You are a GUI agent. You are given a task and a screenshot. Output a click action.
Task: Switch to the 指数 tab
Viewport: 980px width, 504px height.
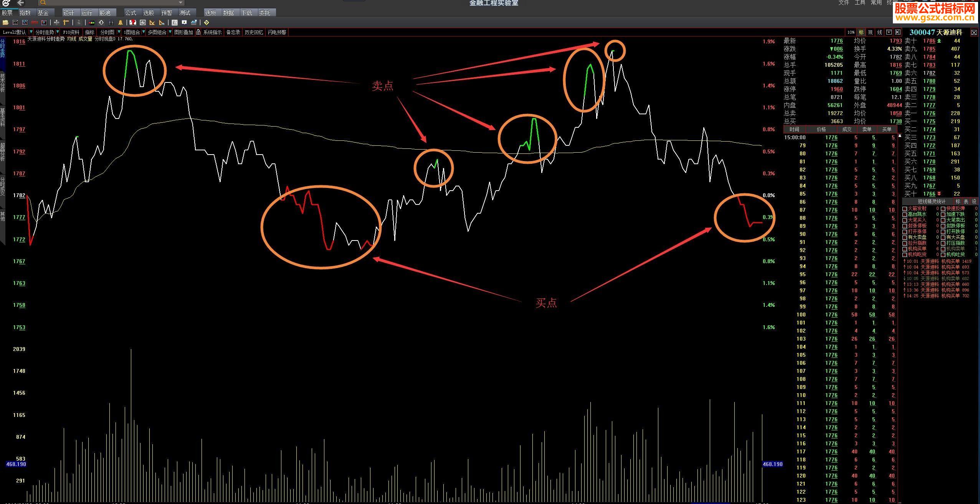coord(25,13)
